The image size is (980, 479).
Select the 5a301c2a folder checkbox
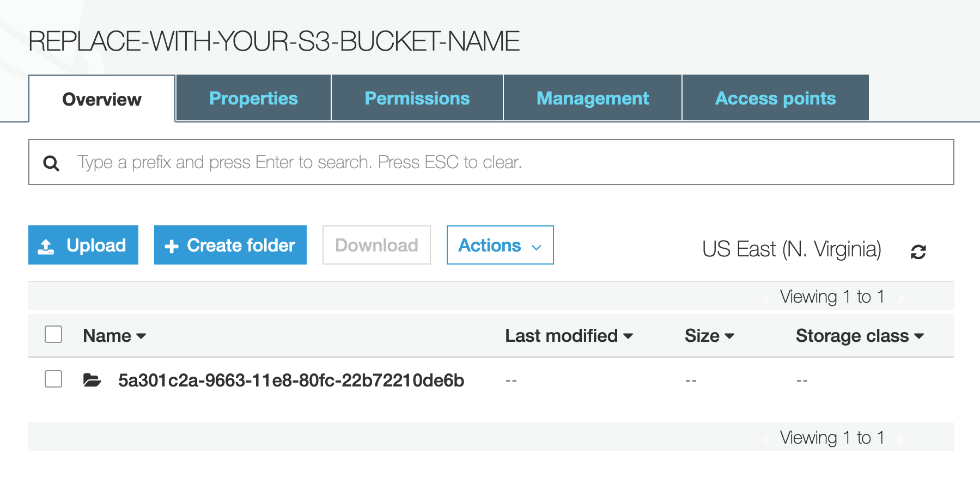[53, 379]
